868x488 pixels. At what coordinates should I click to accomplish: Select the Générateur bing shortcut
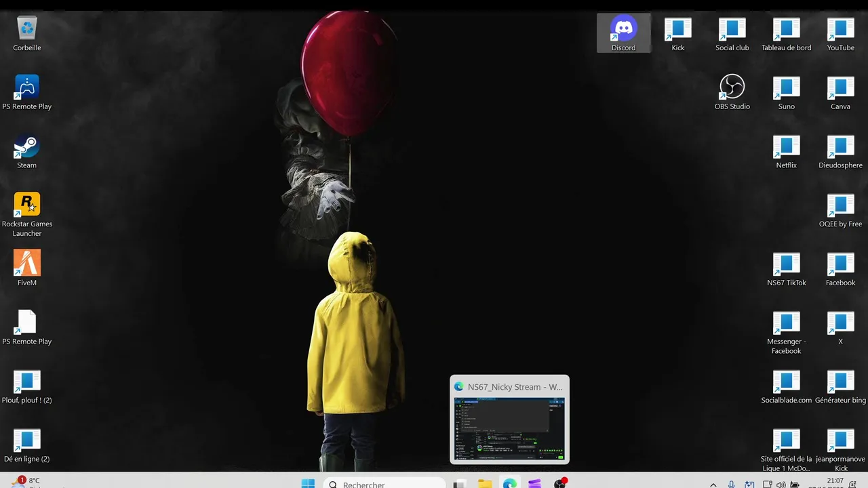841,386
